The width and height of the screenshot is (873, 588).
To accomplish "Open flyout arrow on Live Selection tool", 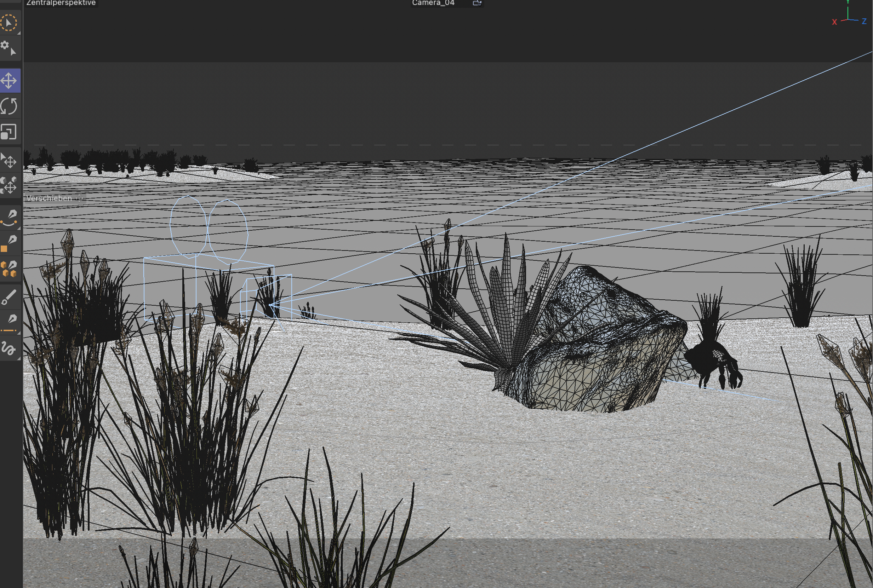I will pos(19,33).
